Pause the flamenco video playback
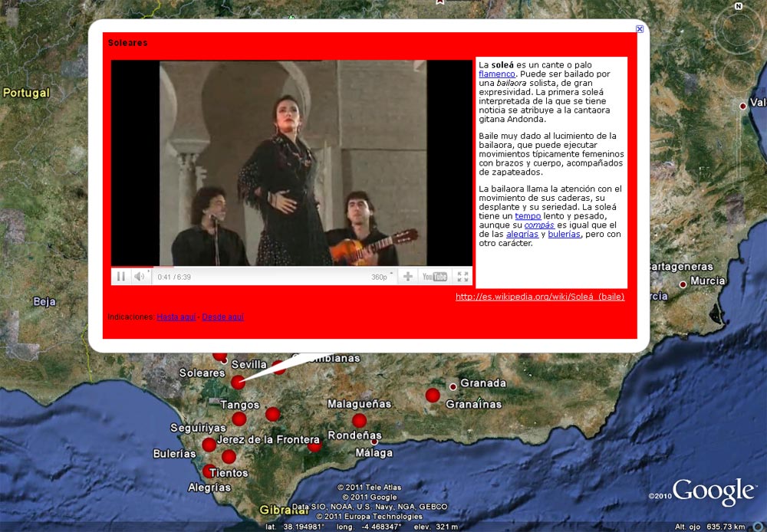Screen dimensions: 767x532 [121, 277]
